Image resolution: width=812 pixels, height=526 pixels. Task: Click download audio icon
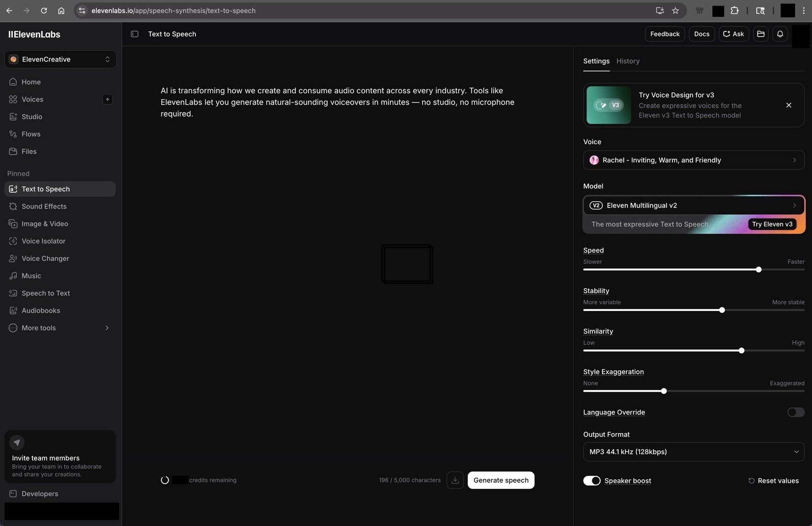455,480
